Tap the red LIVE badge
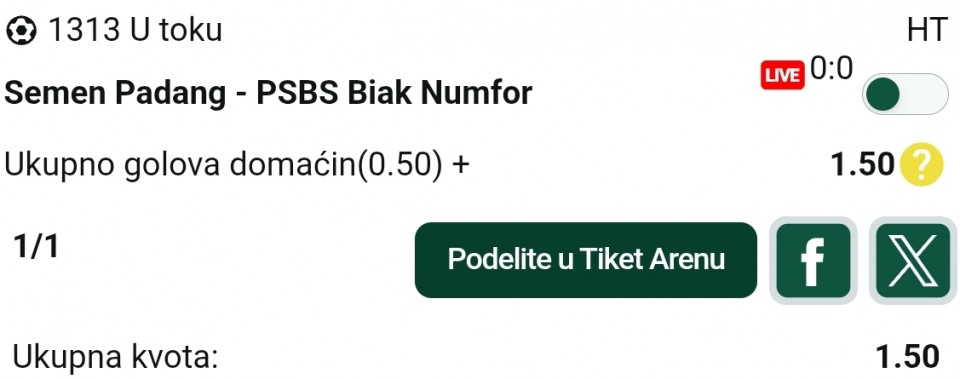The width and height of the screenshot is (960, 379). [782, 75]
